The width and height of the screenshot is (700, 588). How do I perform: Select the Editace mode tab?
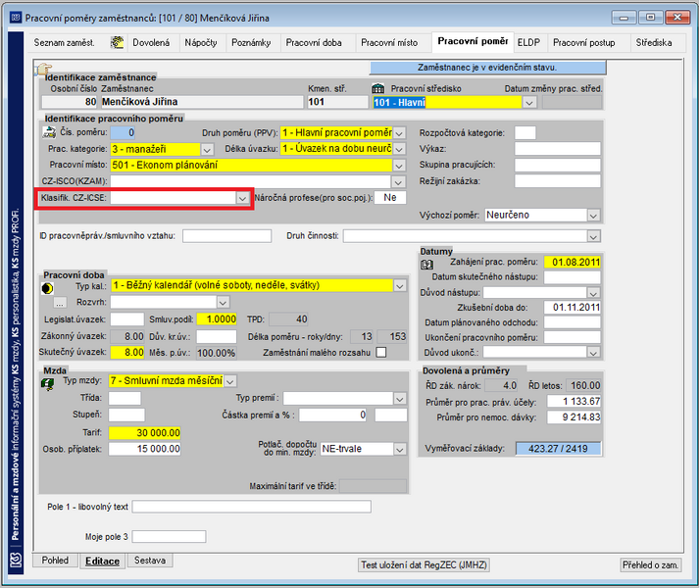pos(103,561)
